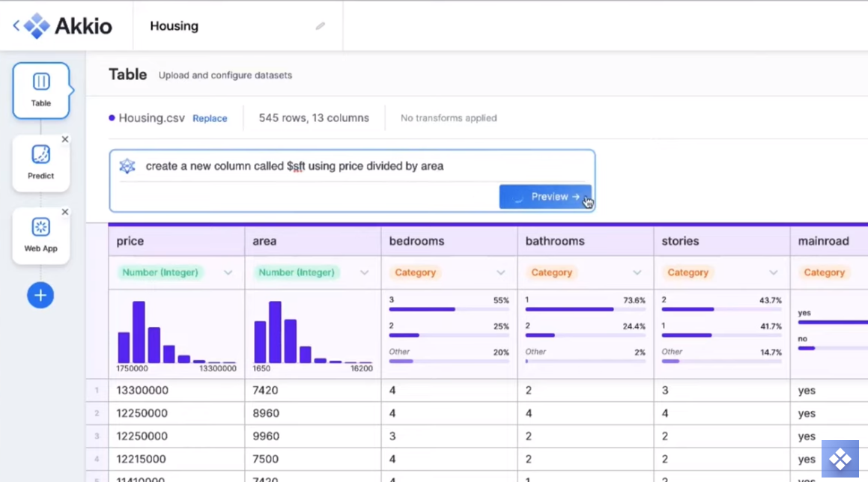Click the bathrooms 73.6% value bar
This screenshot has height=482, width=868.
585,309
